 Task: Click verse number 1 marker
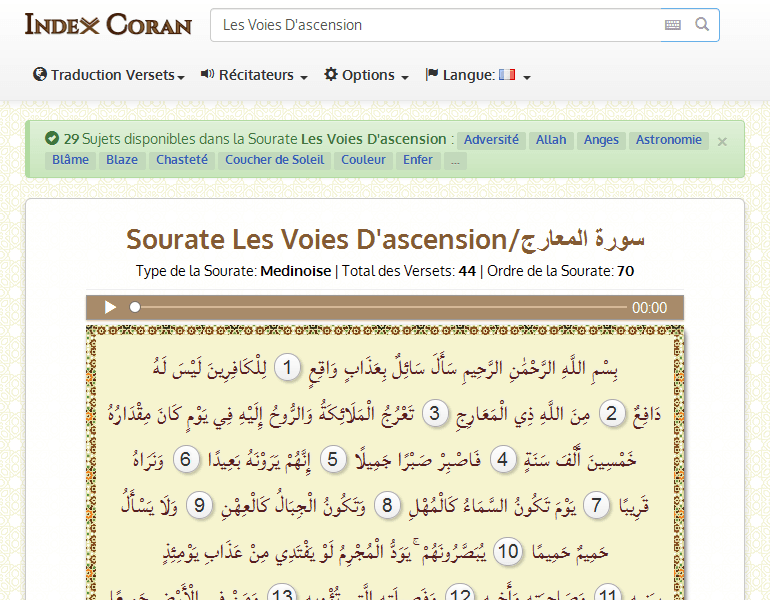click(288, 368)
